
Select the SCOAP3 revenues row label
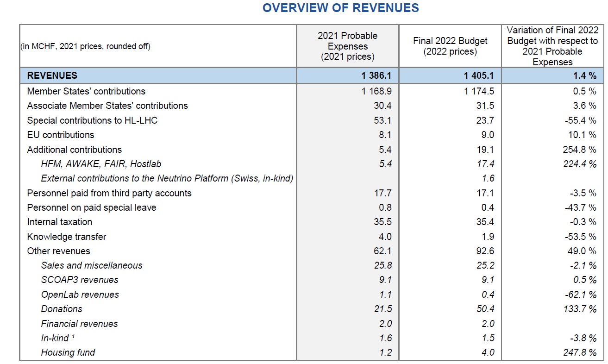pos(80,280)
